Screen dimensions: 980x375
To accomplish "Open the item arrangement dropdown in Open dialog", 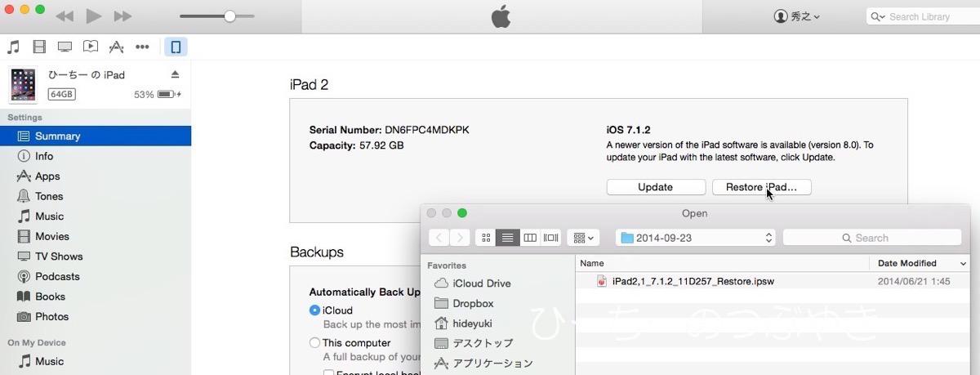I will [584, 238].
